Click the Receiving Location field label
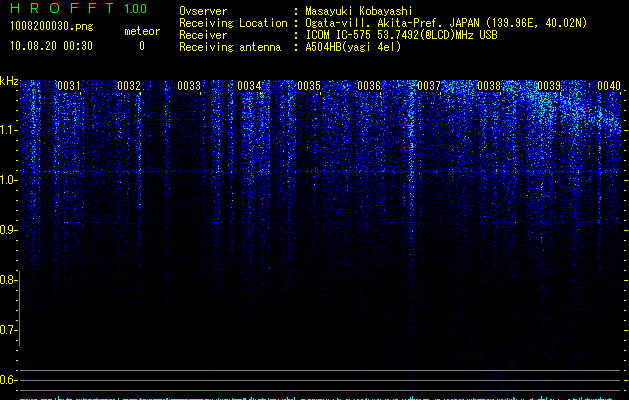This screenshot has height=400, width=629. coord(233,23)
